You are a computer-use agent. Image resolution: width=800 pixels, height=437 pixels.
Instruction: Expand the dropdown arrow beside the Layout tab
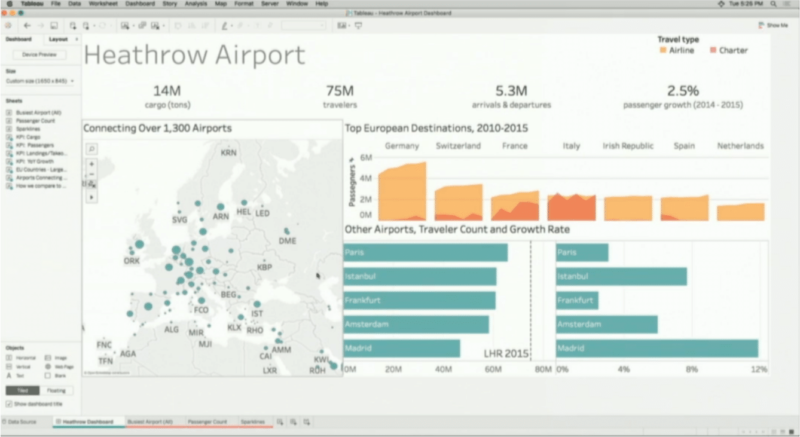pyautogui.click(x=77, y=39)
